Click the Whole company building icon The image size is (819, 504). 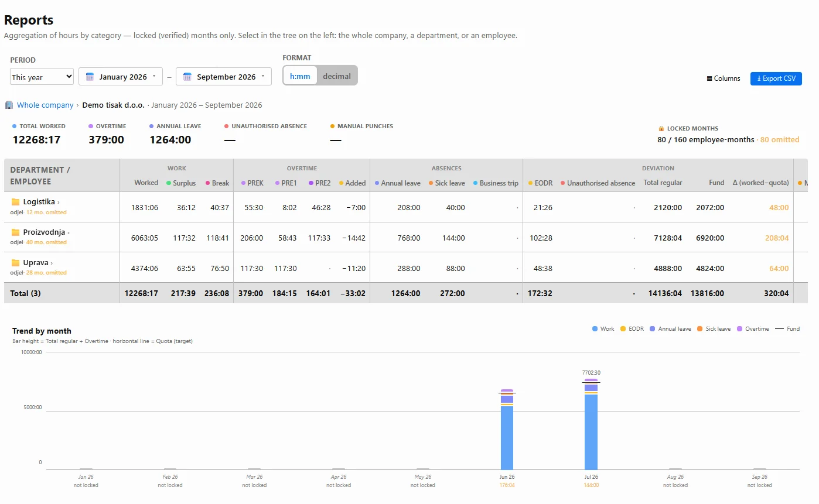(9, 105)
